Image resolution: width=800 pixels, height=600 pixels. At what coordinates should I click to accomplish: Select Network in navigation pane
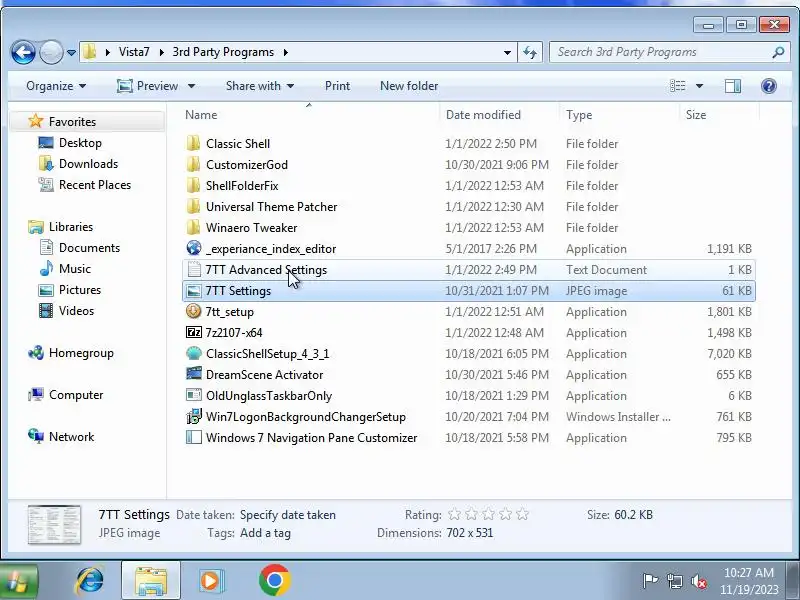click(71, 436)
